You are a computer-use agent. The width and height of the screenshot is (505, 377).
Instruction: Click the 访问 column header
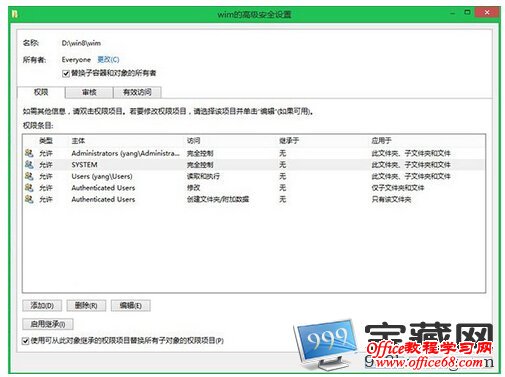click(193, 141)
